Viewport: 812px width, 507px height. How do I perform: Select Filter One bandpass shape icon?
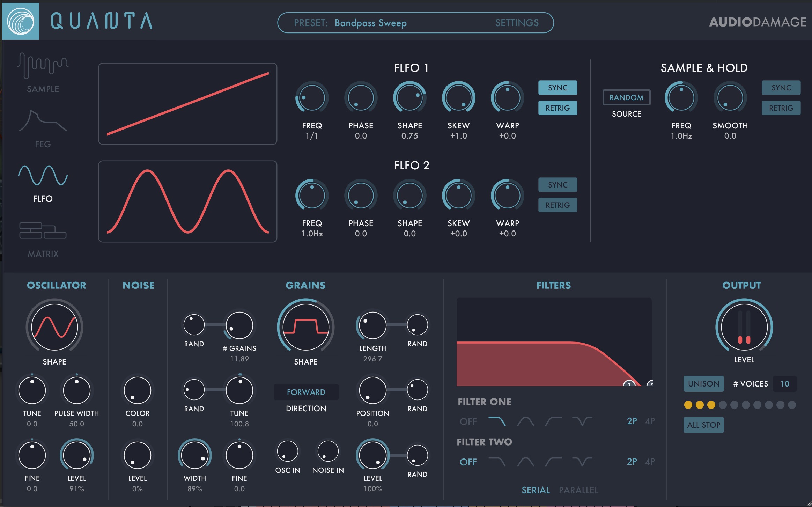[x=525, y=421]
